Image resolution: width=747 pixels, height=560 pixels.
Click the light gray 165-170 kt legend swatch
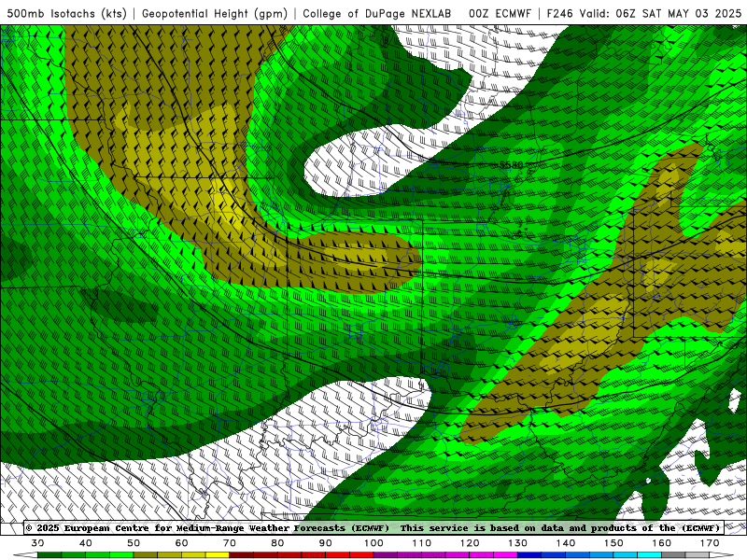pos(698,555)
